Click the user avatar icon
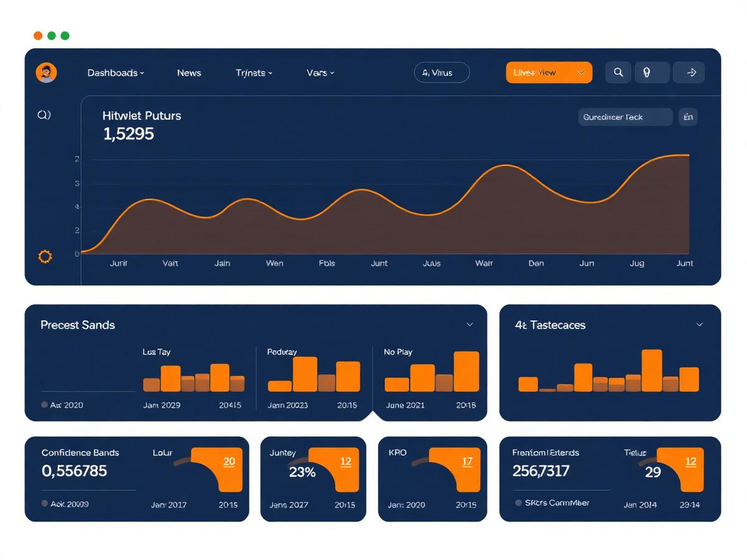The height and width of the screenshot is (560, 747). coord(47,73)
